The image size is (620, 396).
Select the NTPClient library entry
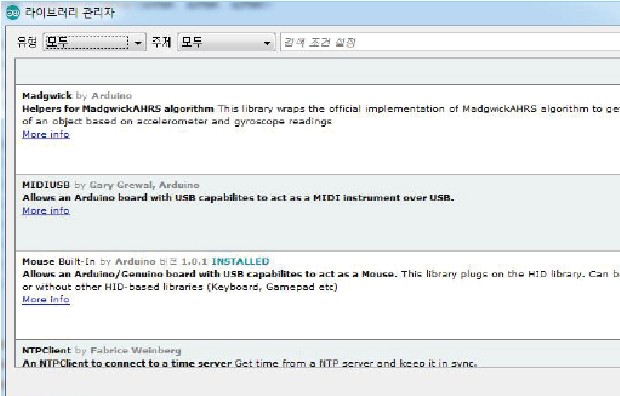click(318, 354)
